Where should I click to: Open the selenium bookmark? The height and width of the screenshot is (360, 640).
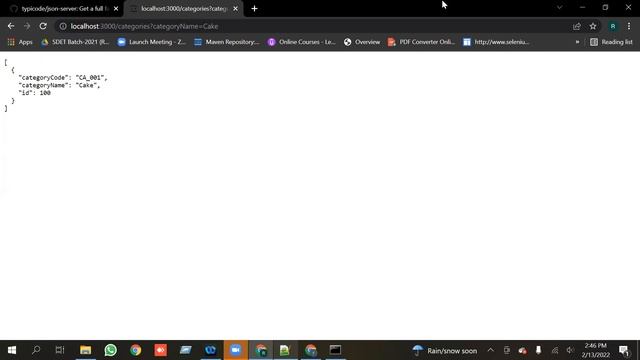pyautogui.click(x=496, y=42)
